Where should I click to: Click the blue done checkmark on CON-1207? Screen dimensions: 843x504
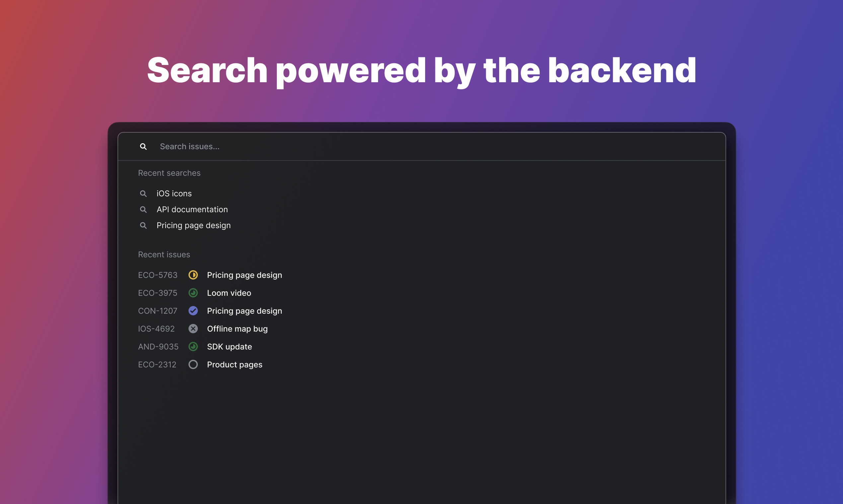(x=193, y=311)
